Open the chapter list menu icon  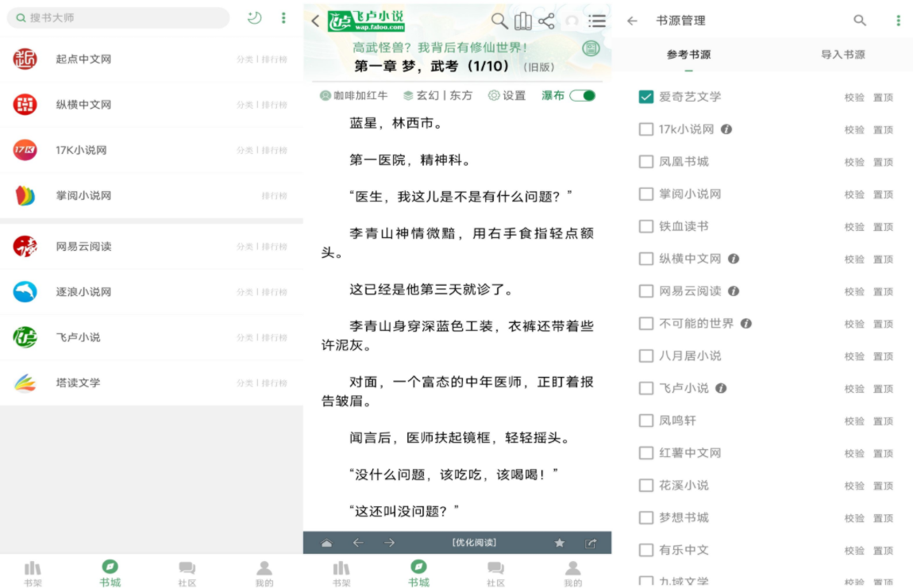597,21
